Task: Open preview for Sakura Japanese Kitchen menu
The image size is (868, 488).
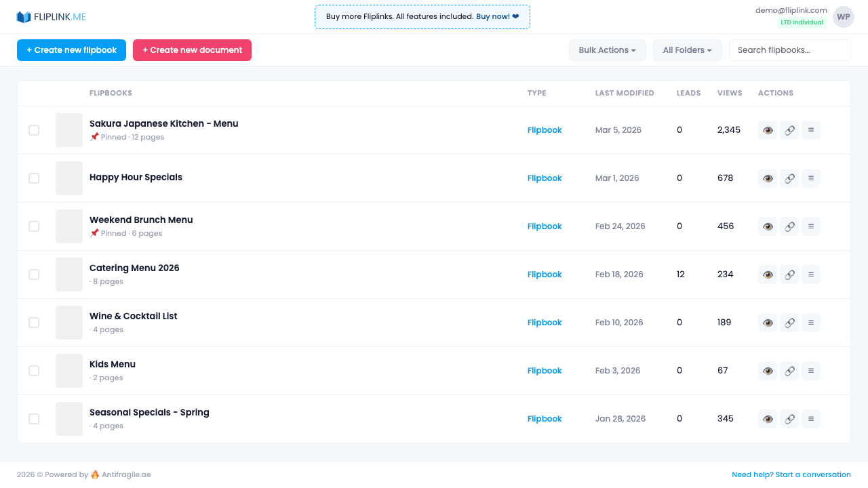Action: click(767, 129)
